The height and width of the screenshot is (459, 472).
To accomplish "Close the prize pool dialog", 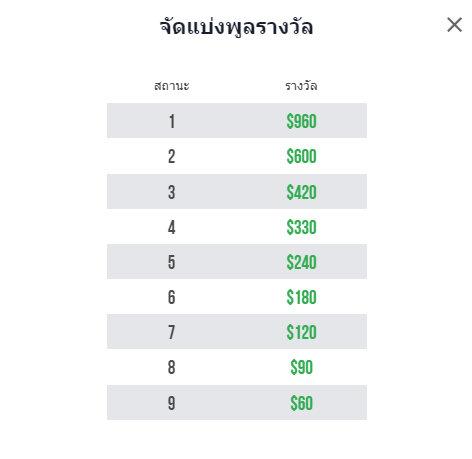I will (454, 25).
